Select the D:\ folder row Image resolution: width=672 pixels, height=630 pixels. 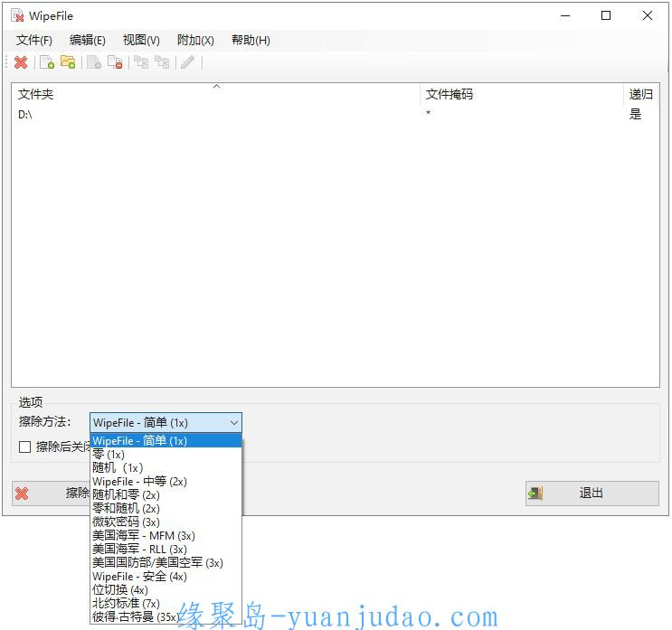tap(336, 115)
